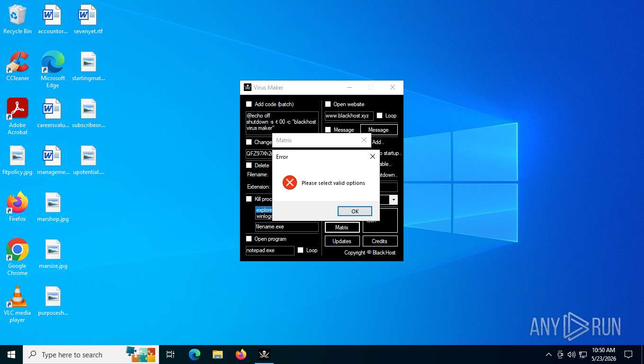The width and height of the screenshot is (644, 364).
Task: Open the combo box dropdown arrow
Action: [x=394, y=200]
